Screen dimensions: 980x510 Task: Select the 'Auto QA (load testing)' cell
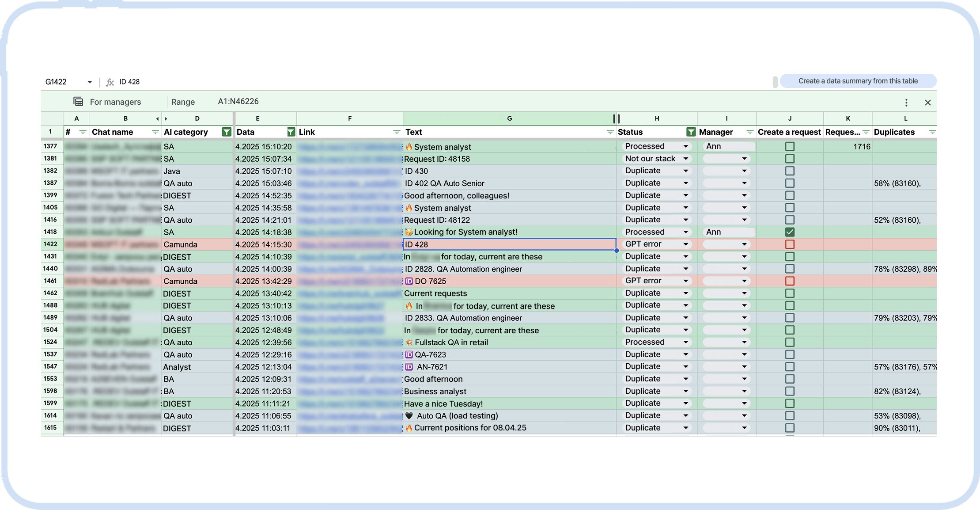click(509, 415)
